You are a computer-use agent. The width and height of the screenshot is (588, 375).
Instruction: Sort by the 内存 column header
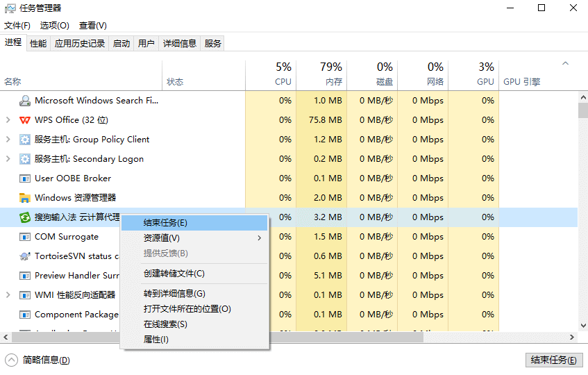coord(321,74)
